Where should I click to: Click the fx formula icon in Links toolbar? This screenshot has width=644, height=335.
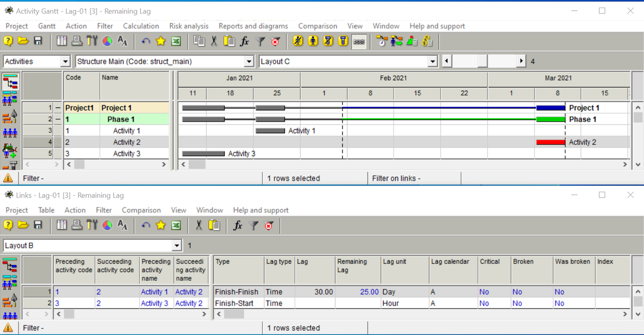click(238, 225)
